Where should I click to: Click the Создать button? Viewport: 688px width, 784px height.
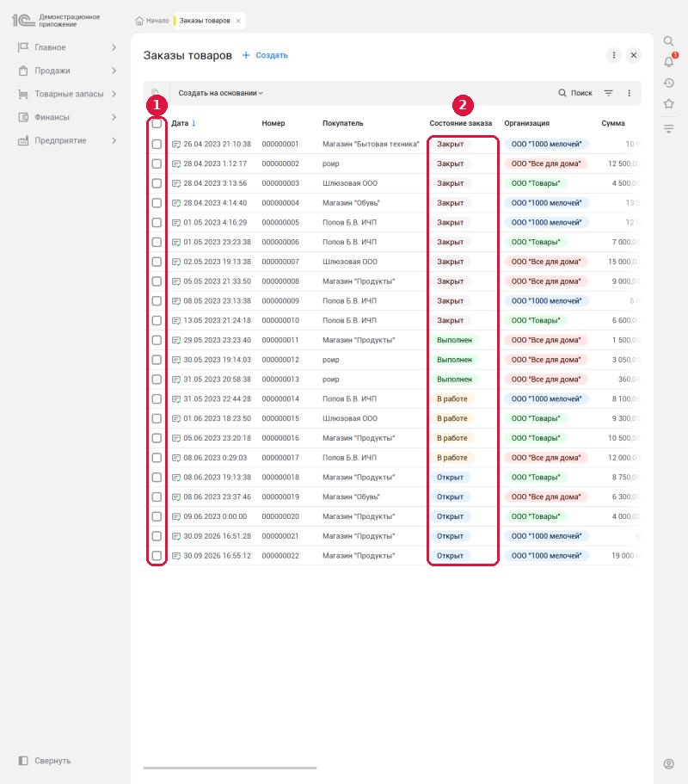point(265,55)
